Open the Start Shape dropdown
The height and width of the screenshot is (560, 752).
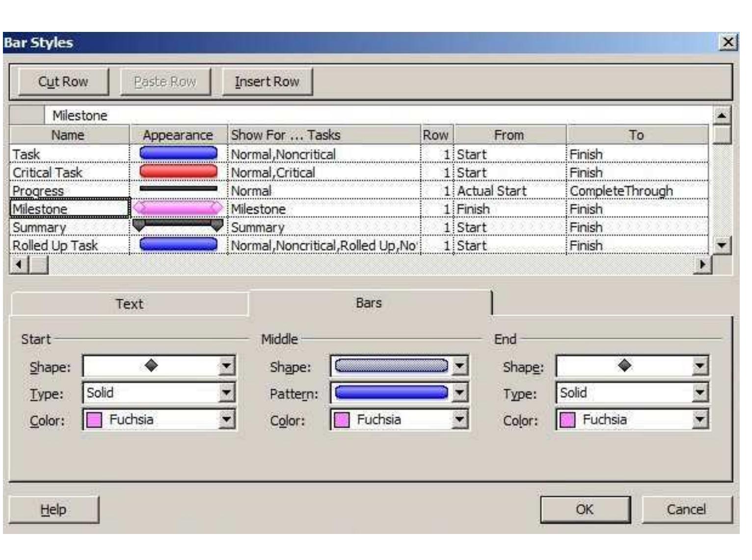point(226,366)
